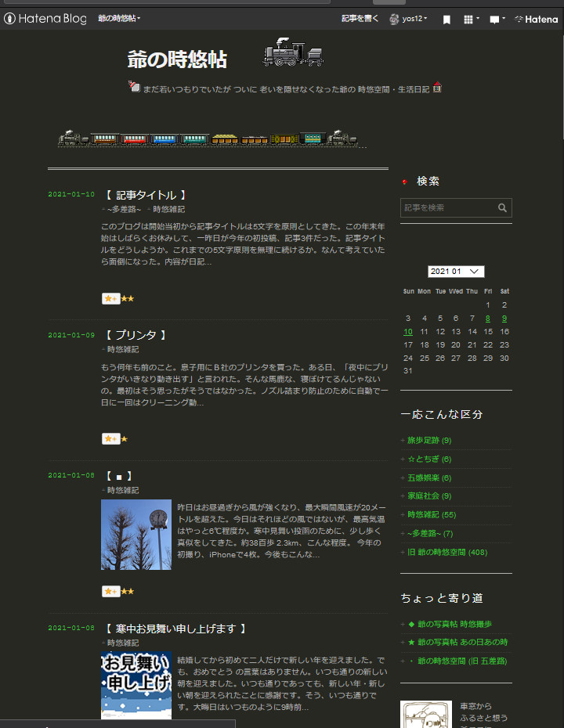This screenshot has width=564, height=728.
Task: Click the Hatena logo at top right
Action: (537, 20)
